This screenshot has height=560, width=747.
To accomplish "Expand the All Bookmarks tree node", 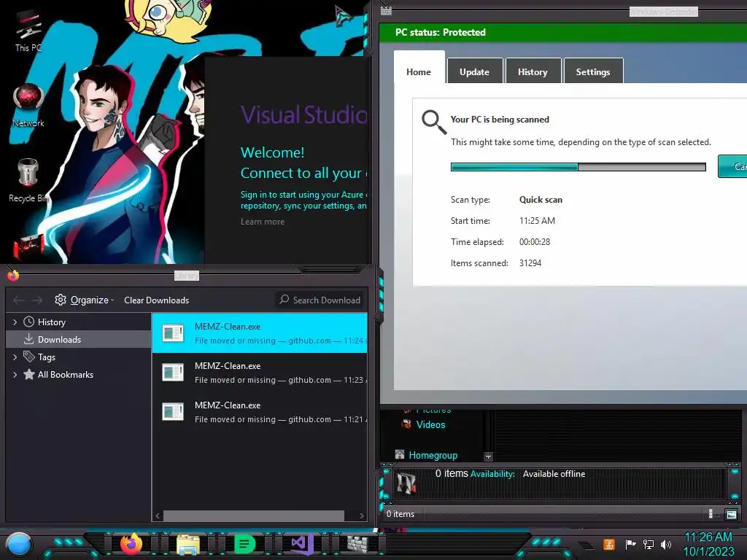I will [x=15, y=374].
